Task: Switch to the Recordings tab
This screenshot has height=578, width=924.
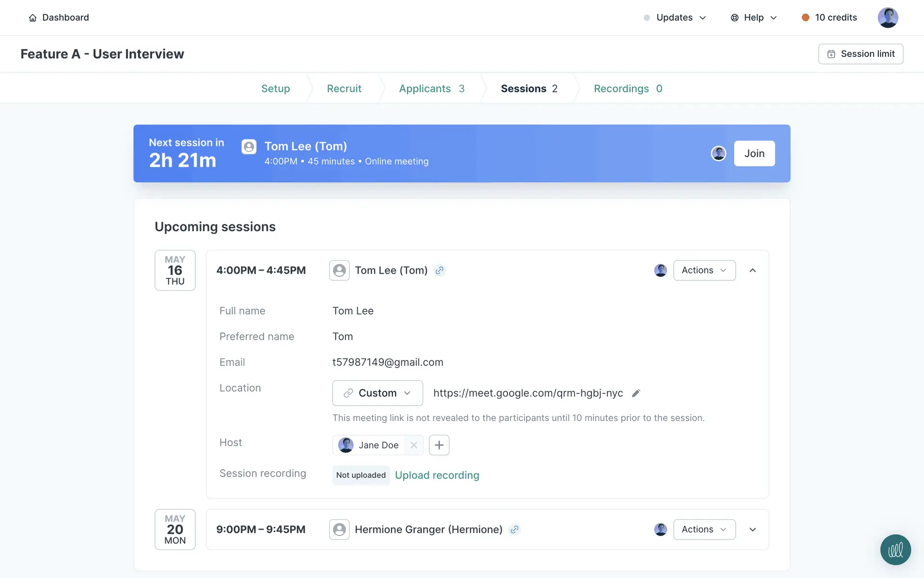Action: pos(628,89)
